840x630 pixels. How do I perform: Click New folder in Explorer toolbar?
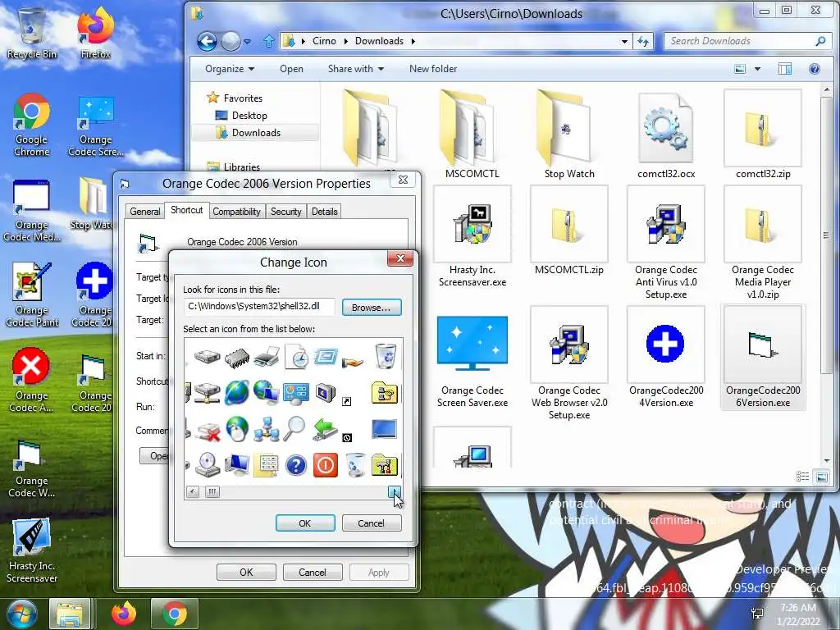(433, 69)
